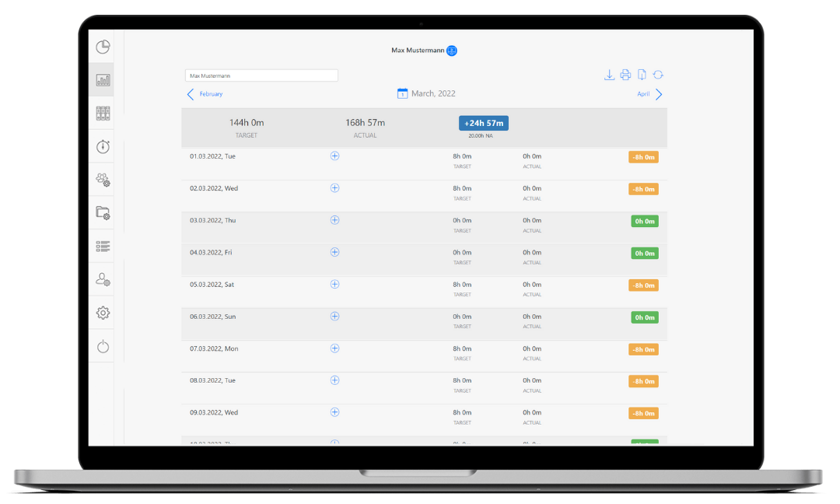This screenshot has height=504, width=840.
Task: Click the +24h 57m overtime badge
Action: click(x=483, y=122)
